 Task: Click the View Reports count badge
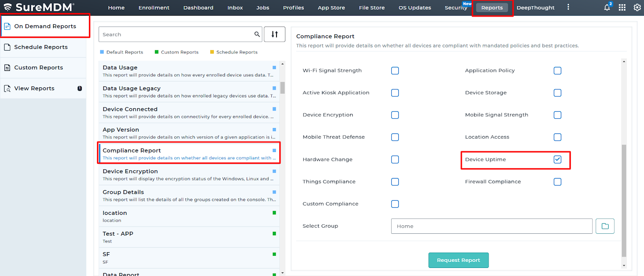pos(80,89)
